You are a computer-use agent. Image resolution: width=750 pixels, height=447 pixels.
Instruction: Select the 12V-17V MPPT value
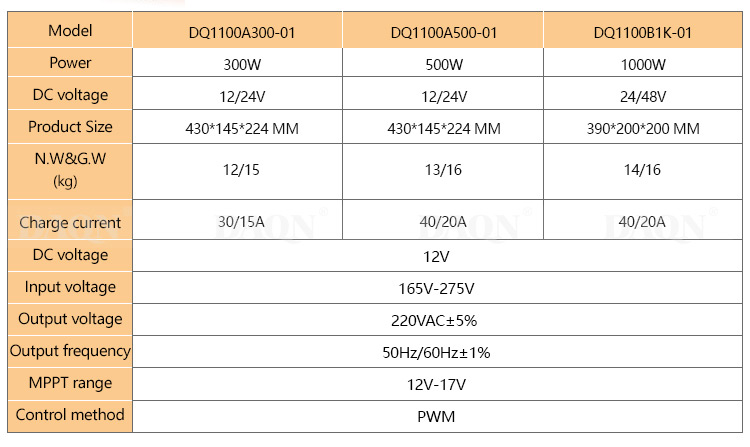pyautogui.click(x=437, y=384)
